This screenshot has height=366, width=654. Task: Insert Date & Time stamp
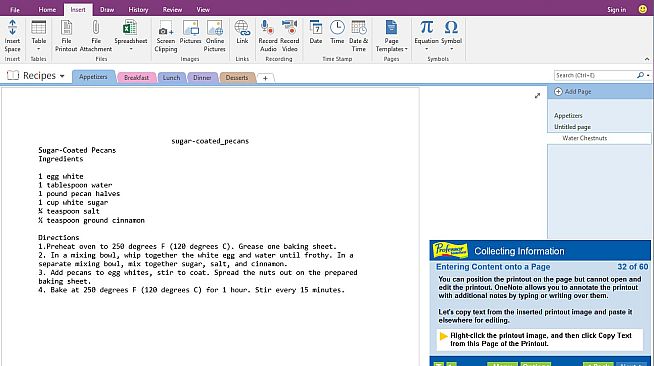(x=358, y=35)
